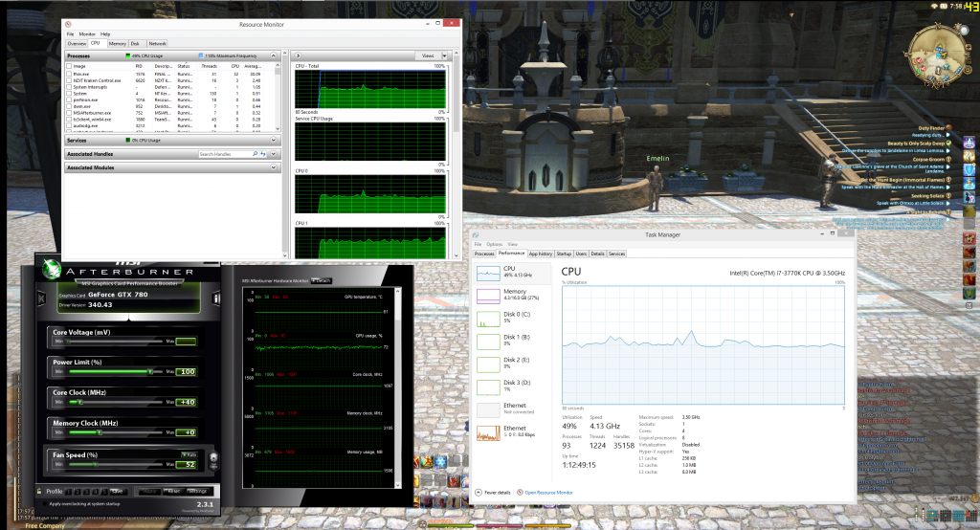This screenshot has height=530, width=980.
Task: Click fan speed user-define gear icon
Action: tap(213, 460)
